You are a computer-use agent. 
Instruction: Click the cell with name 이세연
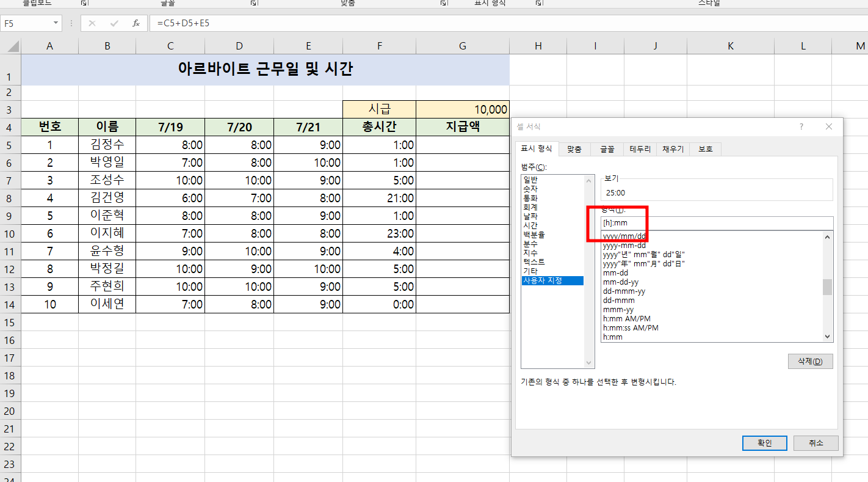click(x=107, y=304)
